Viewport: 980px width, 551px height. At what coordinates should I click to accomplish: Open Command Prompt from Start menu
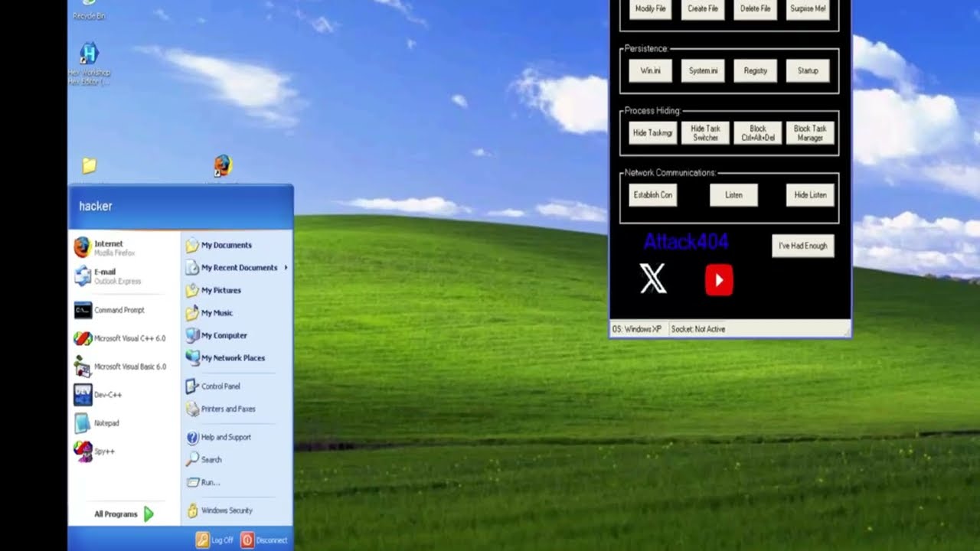click(109, 310)
